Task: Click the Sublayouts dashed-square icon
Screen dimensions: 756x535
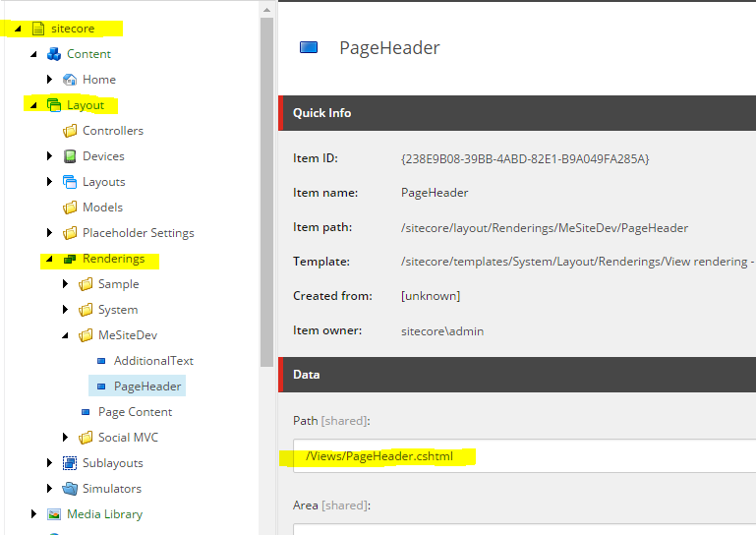Action: [x=70, y=463]
